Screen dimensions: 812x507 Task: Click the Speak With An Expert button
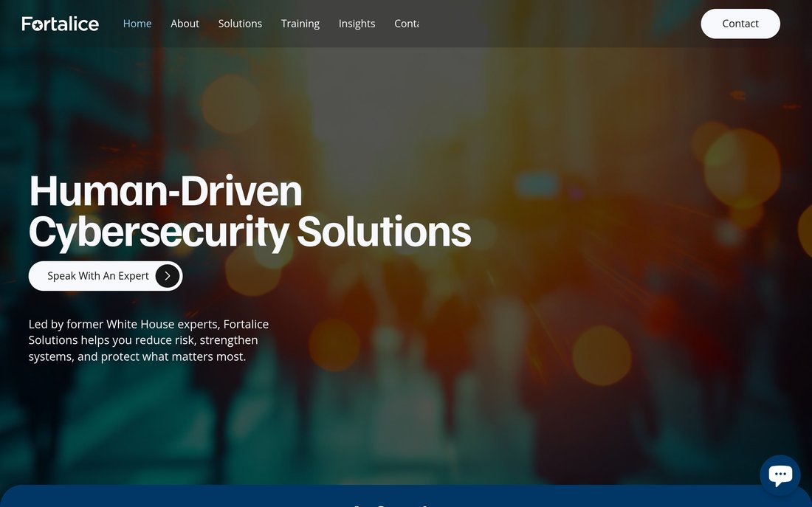[x=106, y=276]
